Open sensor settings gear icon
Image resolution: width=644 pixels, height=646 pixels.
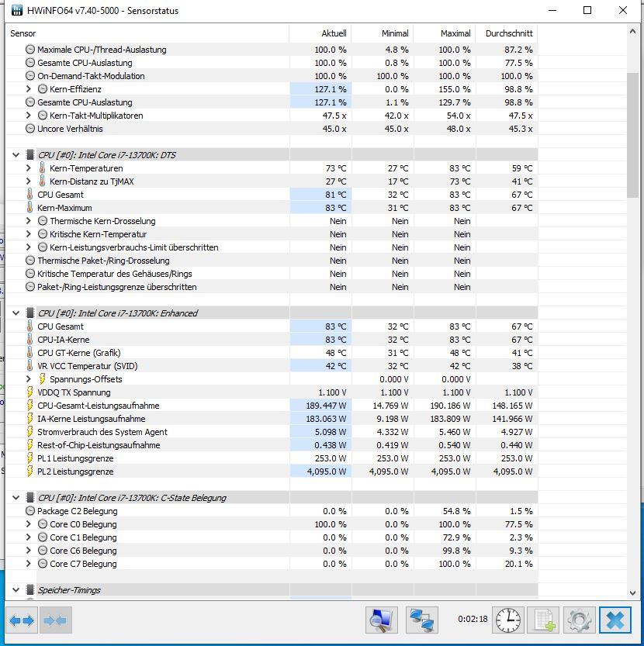tap(580, 620)
